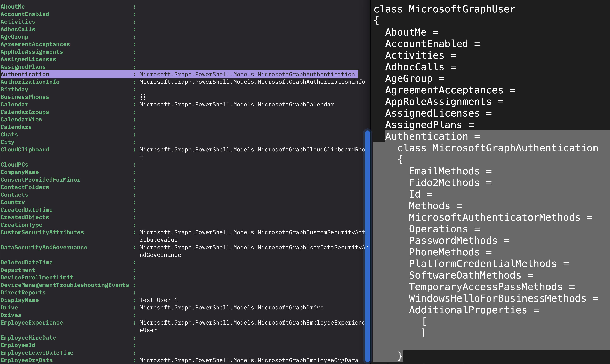The image size is (610, 364).
Task: Click the DeviceManagementTroubleshootingEvents property name
Action: (x=65, y=285)
